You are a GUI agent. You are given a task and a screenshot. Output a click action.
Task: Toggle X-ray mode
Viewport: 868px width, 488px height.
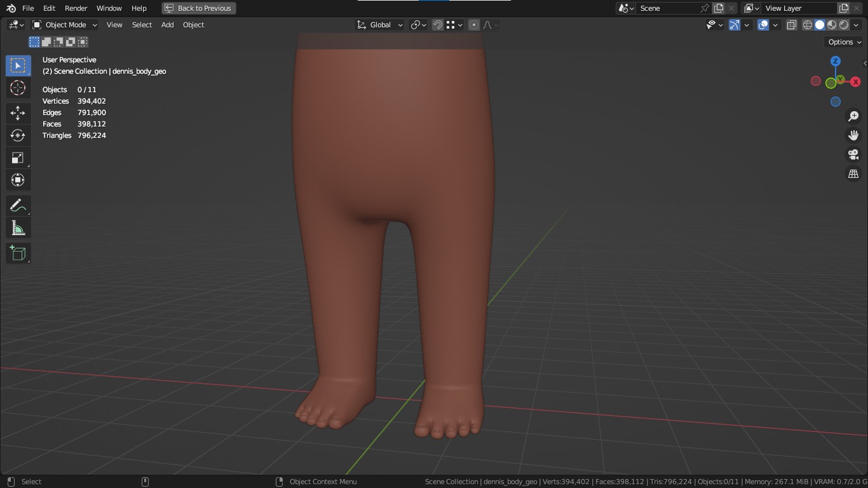click(792, 25)
